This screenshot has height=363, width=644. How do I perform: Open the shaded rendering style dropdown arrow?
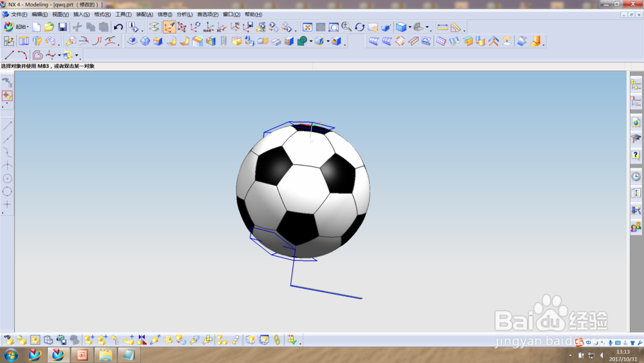[x=410, y=28]
